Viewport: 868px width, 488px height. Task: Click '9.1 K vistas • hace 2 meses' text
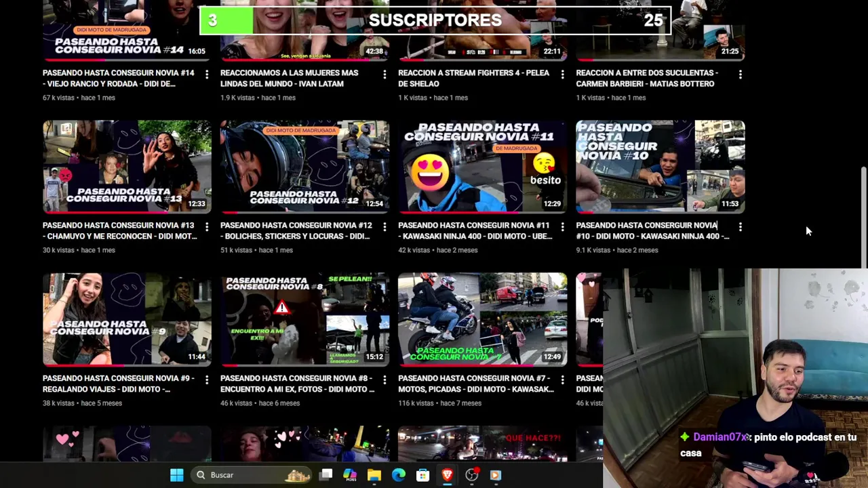(617, 250)
